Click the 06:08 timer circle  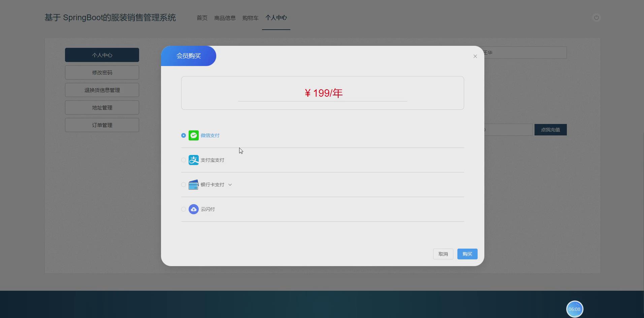click(x=574, y=309)
